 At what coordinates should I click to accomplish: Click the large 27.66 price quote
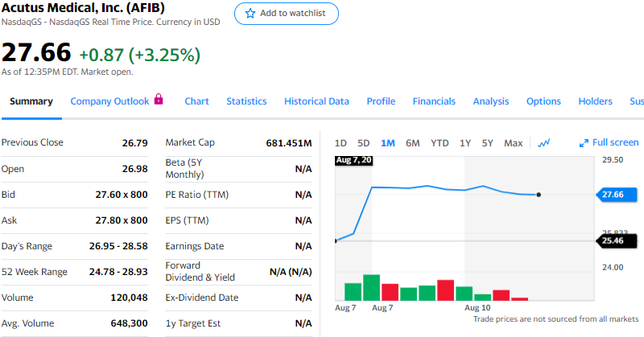(x=36, y=53)
